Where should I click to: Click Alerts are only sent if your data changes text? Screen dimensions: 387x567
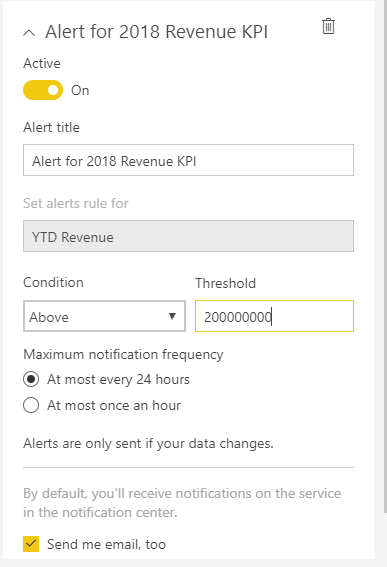[148, 443]
